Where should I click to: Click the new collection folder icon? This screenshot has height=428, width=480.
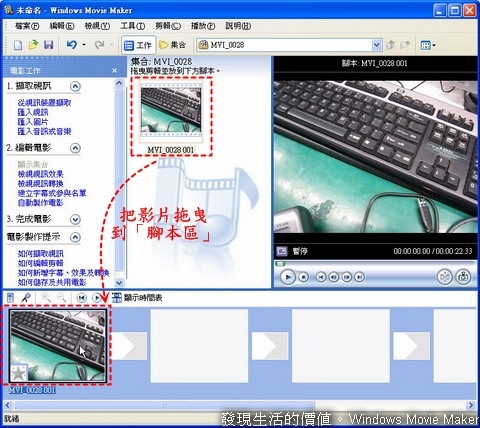click(404, 45)
